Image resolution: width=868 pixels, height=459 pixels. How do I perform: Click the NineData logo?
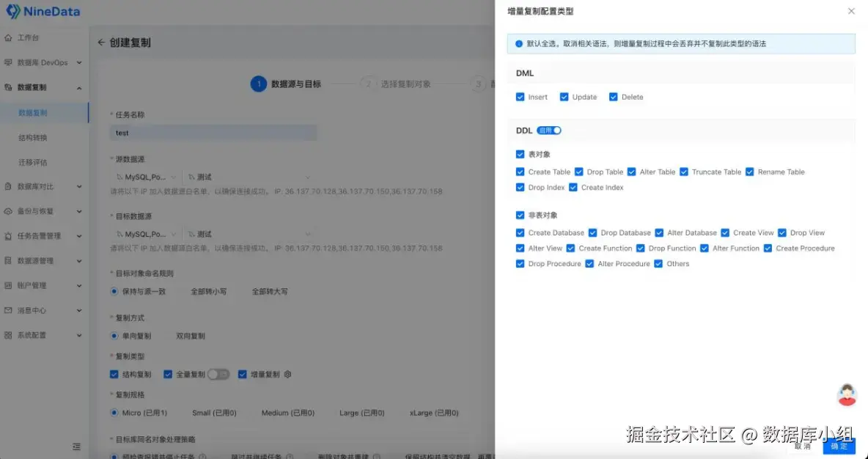click(x=43, y=11)
